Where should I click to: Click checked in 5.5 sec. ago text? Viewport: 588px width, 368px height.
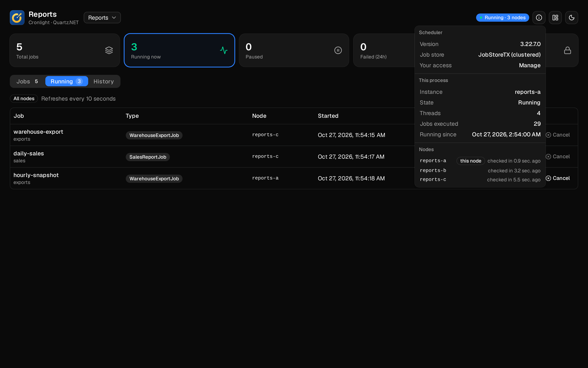(x=514, y=180)
